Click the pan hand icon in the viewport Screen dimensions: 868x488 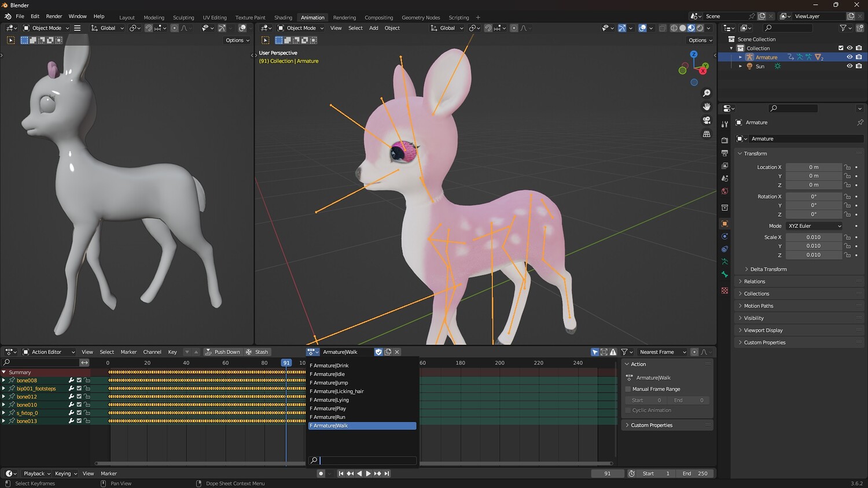pyautogui.click(x=707, y=106)
